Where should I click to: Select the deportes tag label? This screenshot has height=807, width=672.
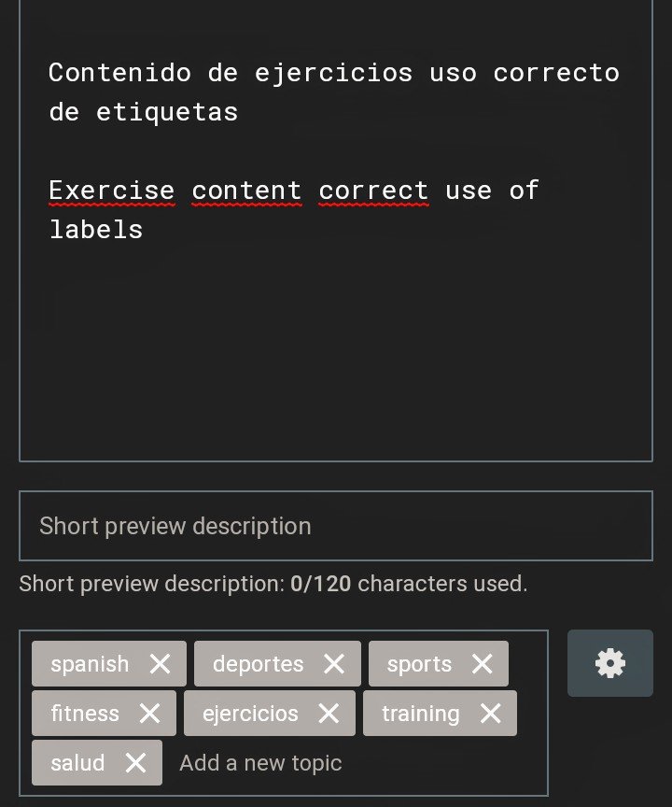[259, 664]
